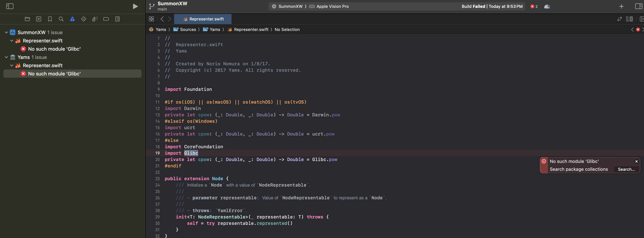Collapse the Yams issue group
Viewport: 644px width, 238px height.
click(6, 57)
